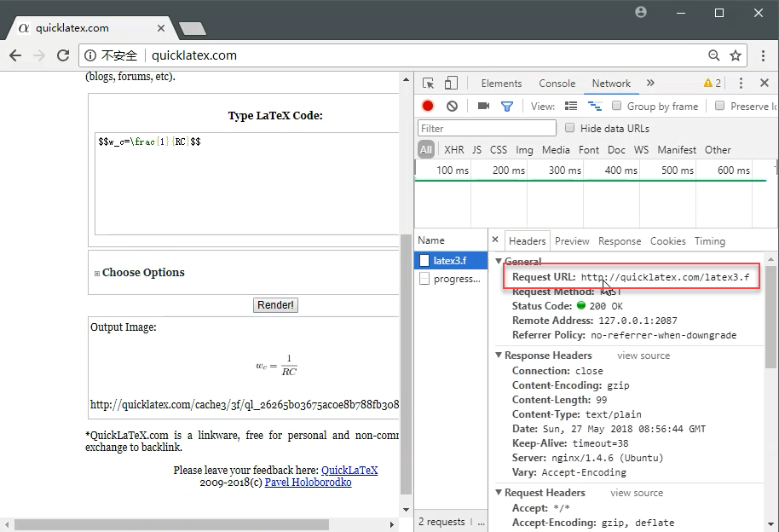
Task: Click the address bar URL
Action: (x=193, y=55)
